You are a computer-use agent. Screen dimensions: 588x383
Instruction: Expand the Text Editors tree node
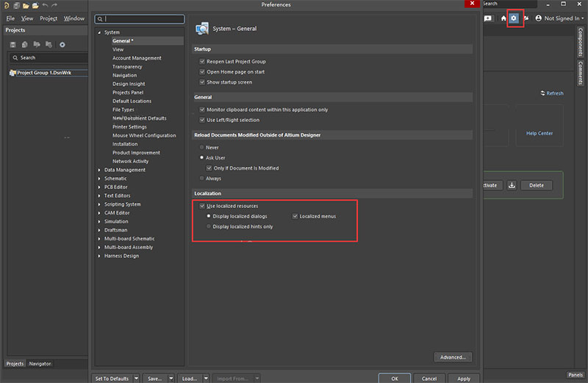tap(99, 196)
